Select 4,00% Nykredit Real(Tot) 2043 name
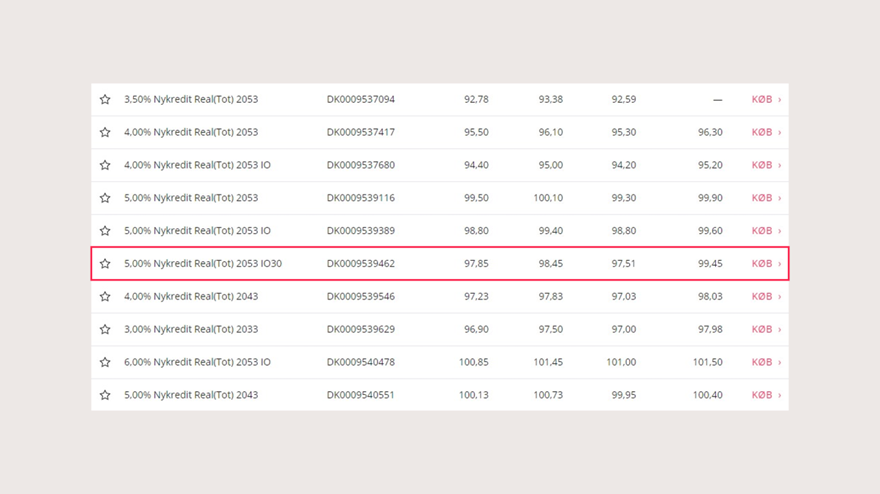The height and width of the screenshot is (494, 880). [191, 296]
